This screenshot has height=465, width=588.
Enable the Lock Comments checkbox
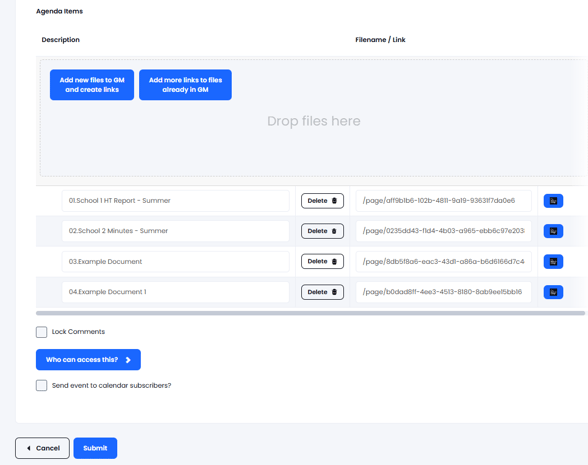(42, 332)
